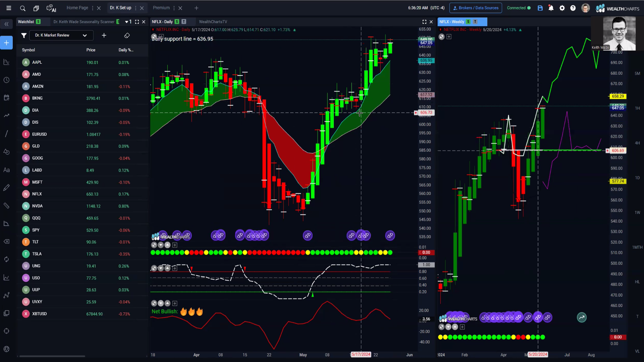Open the settings gear icon
This screenshot has width=644, height=362.
pyautogui.click(x=562, y=8)
